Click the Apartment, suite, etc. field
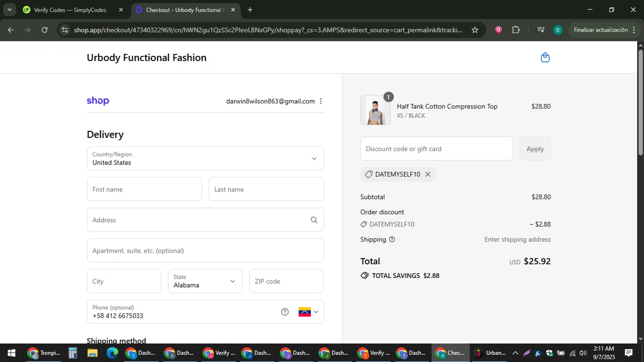 [x=205, y=251]
